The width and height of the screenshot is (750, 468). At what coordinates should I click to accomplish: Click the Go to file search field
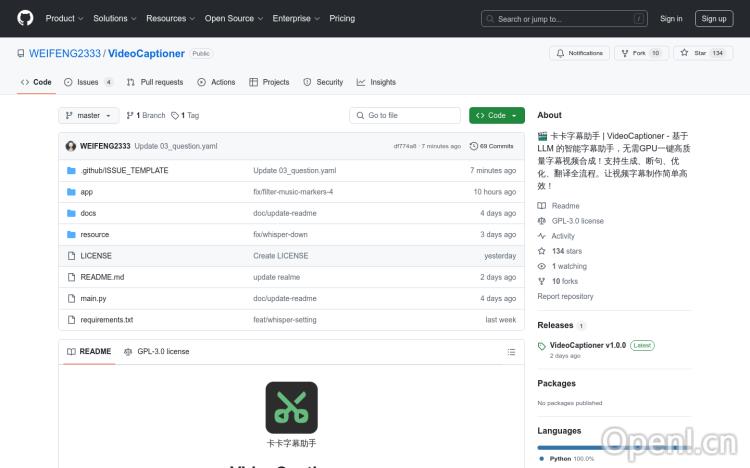point(406,116)
